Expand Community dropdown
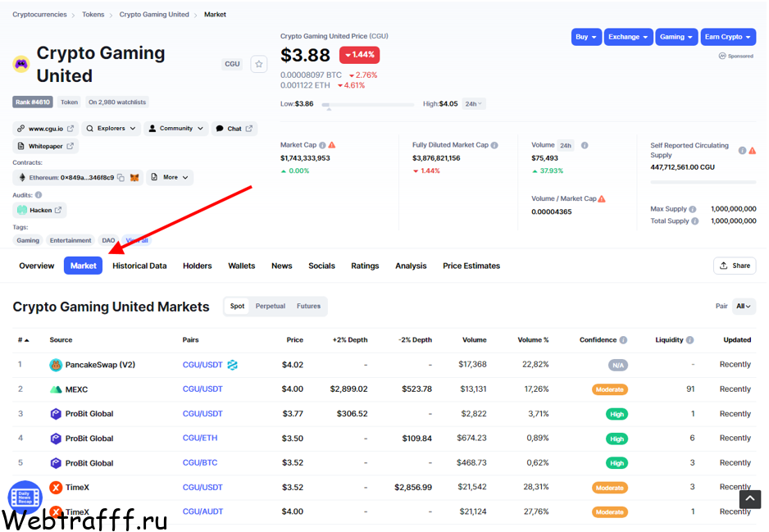The height and width of the screenshot is (532, 769). 176,129
